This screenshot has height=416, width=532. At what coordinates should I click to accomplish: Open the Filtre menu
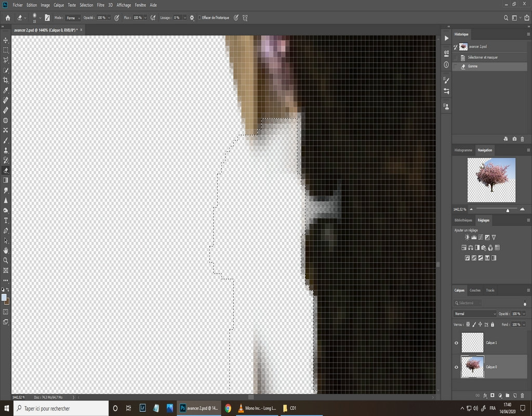point(101,5)
